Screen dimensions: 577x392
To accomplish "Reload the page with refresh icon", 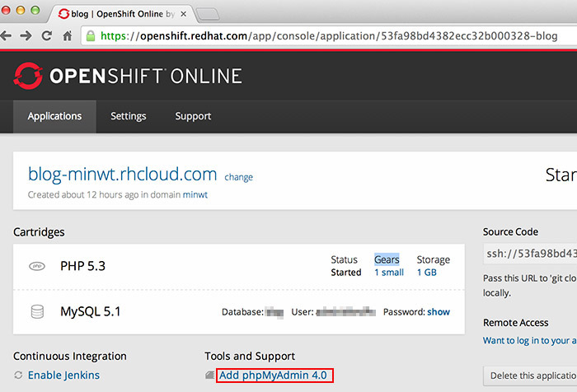I will pyautogui.click(x=46, y=35).
